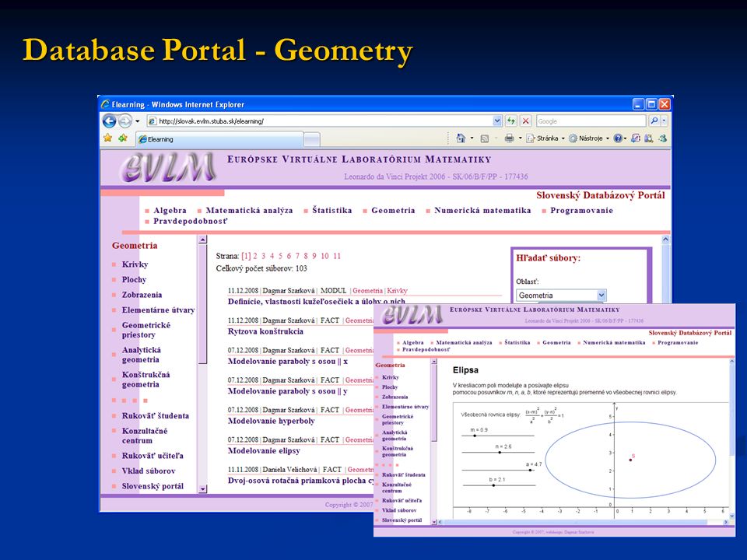Open Slovenský portál in the Elipsa window sidebar
Screen dimensions: 747x560
[402, 520]
